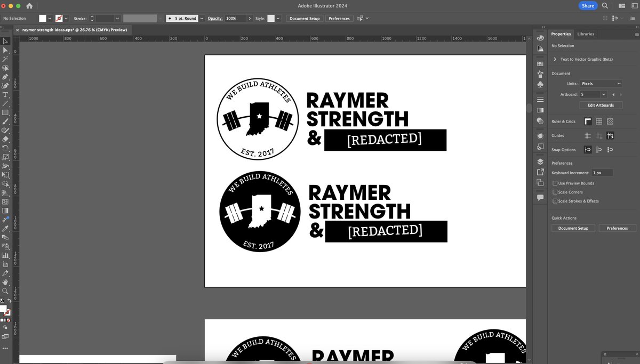Image resolution: width=640 pixels, height=364 pixels.
Task: Select the Eraser tool
Action: [x=5, y=139]
